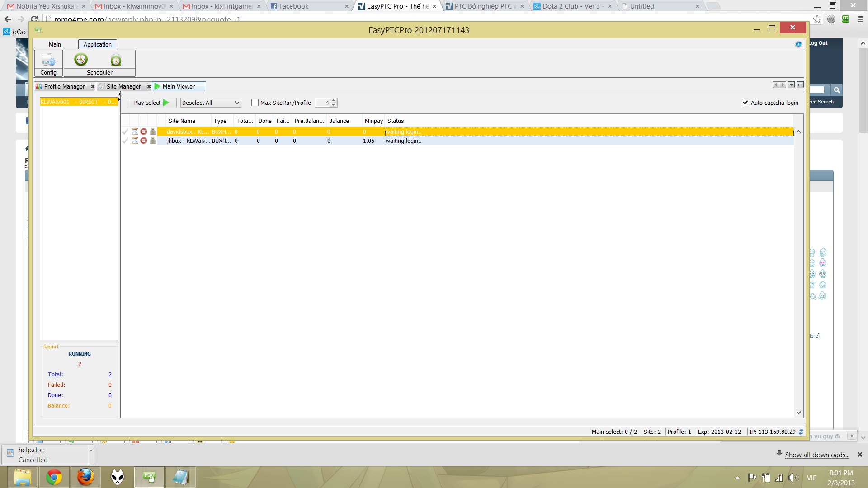This screenshot has width=868, height=488.
Task: Click the IP refresh icon in status bar
Action: pos(801,432)
